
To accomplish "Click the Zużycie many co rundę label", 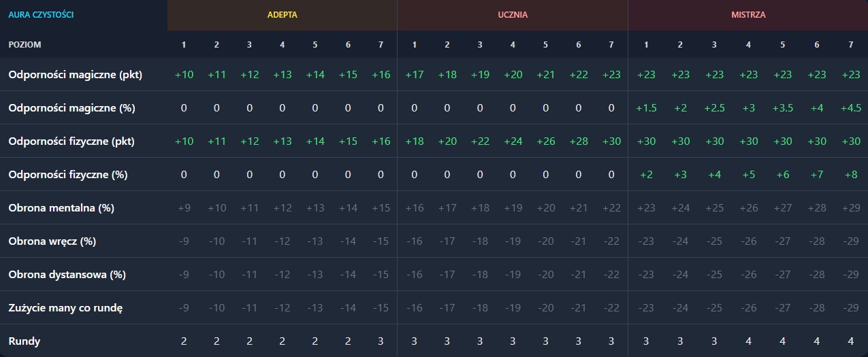I will pyautogui.click(x=65, y=308).
